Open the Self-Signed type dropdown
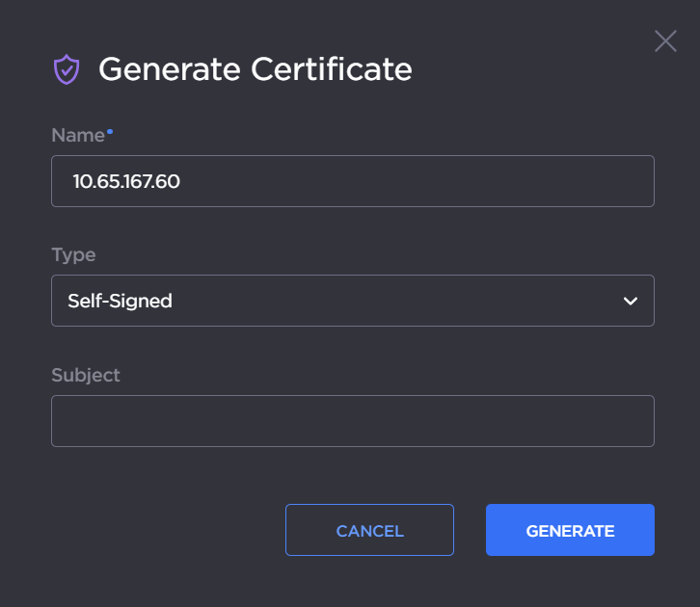 click(352, 301)
